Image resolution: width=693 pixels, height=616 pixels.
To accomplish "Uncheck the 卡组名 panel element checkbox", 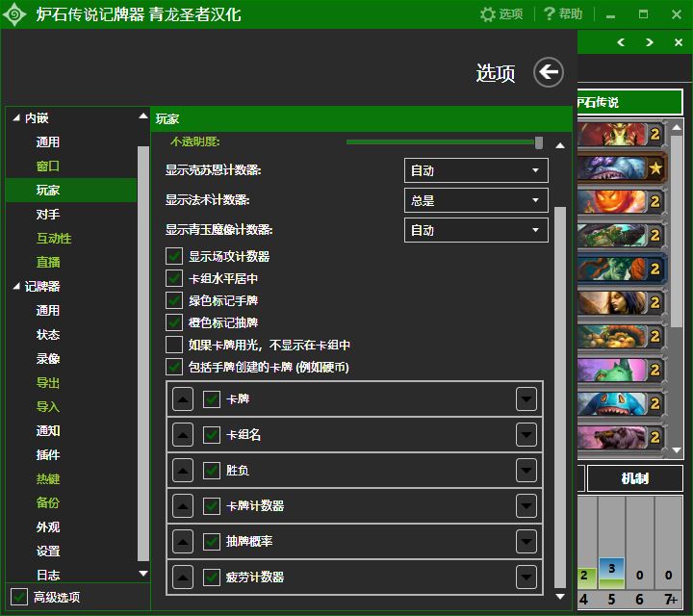I will [212, 435].
